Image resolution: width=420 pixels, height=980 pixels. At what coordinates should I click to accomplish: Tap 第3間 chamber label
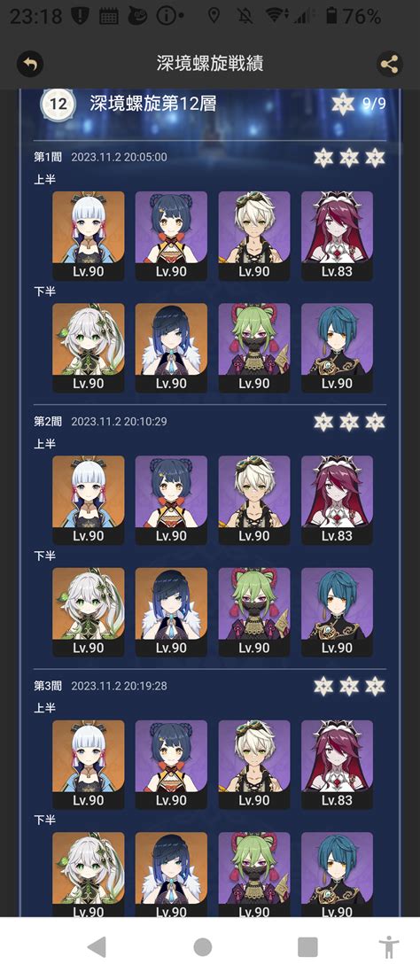point(48,686)
